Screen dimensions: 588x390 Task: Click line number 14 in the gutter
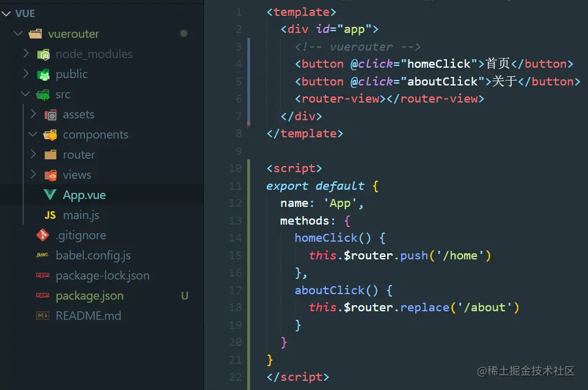236,238
